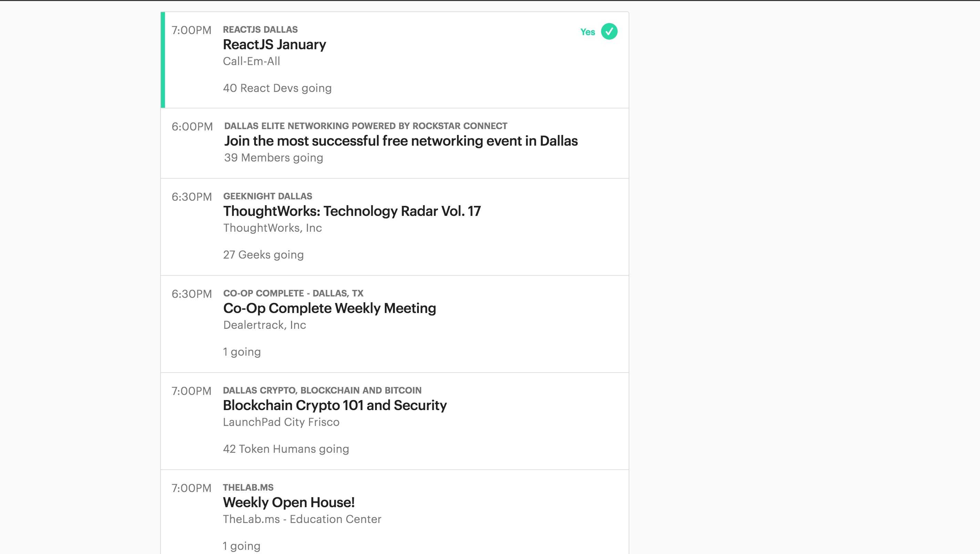The image size is (980, 554).
Task: Visit Dallas Crypto, Blockchain and Bitcoin group
Action: 322,390
